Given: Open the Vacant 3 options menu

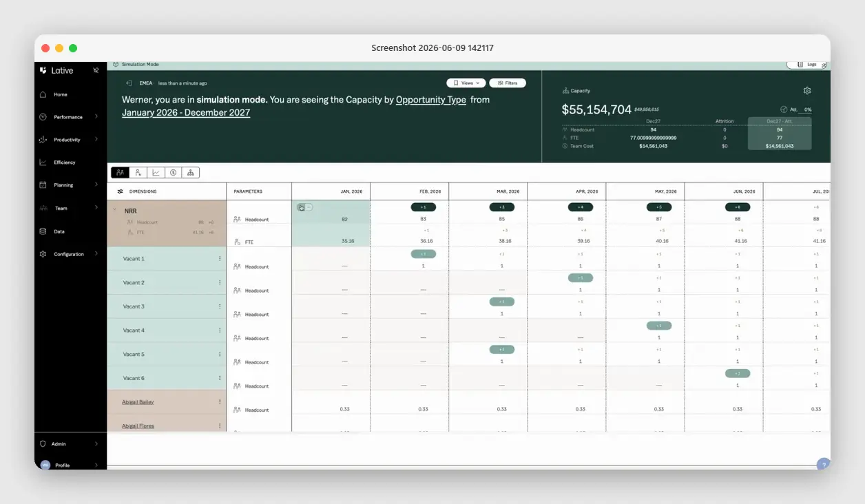Looking at the screenshot, I should (220, 306).
